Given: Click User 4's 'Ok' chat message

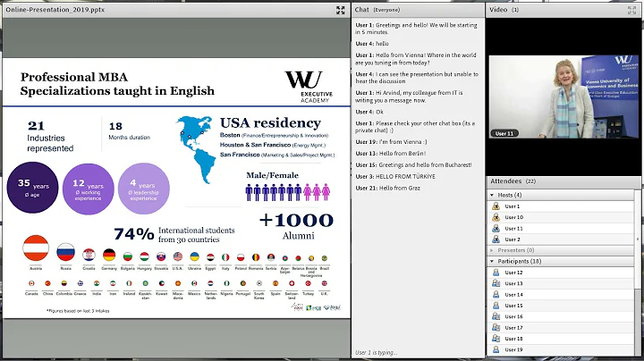Looking at the screenshot, I should [x=369, y=112].
